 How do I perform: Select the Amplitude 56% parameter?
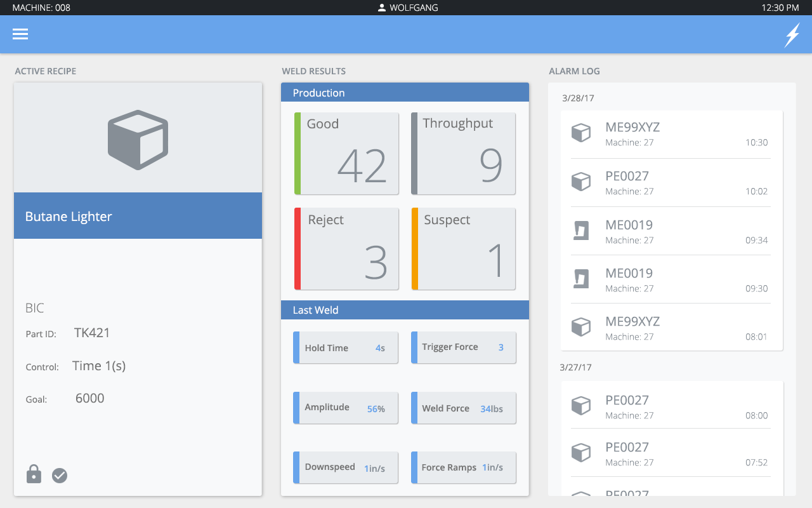(x=346, y=408)
